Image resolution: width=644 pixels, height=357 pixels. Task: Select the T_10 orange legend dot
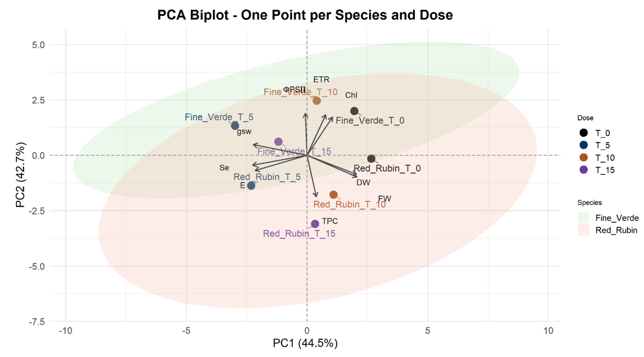pyautogui.click(x=584, y=158)
